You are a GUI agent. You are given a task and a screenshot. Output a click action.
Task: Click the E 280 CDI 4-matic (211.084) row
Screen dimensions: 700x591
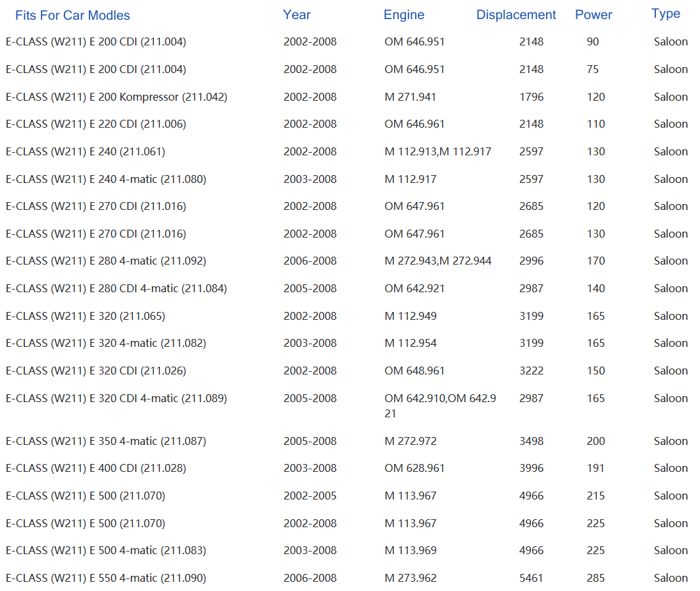coord(116,288)
